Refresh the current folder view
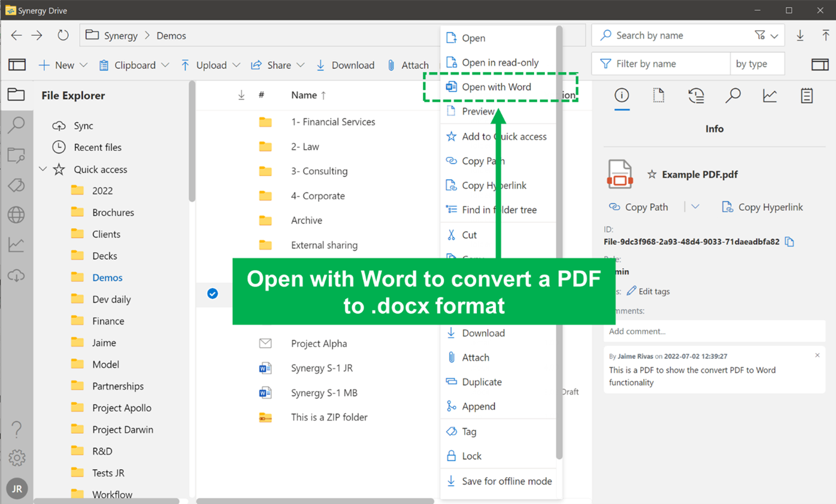Image resolution: width=836 pixels, height=504 pixels. pyautogui.click(x=63, y=35)
